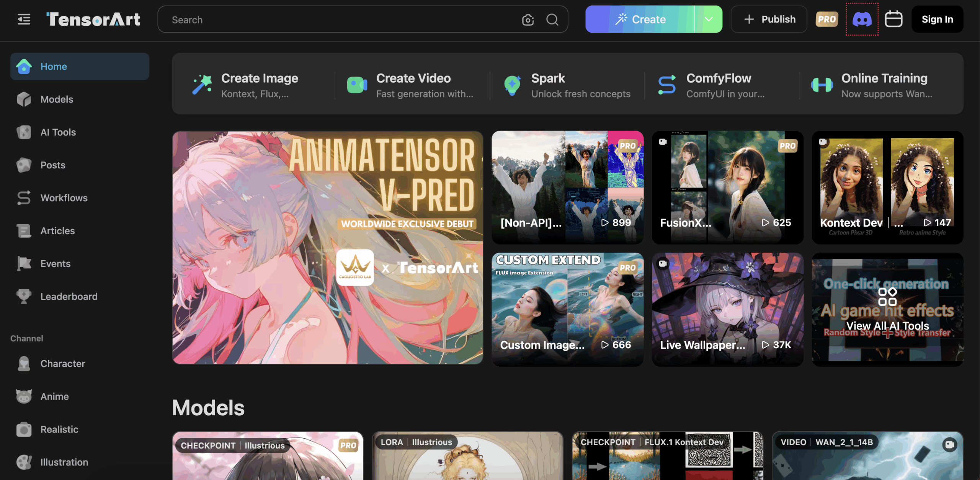This screenshot has height=480, width=980.
Task: Open the Models sidebar item
Action: (57, 100)
